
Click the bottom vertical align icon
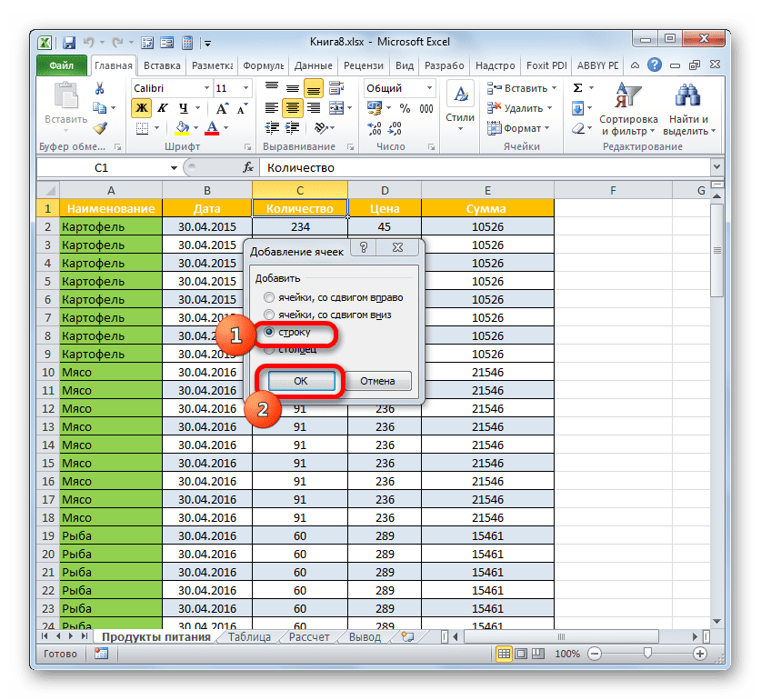(314, 89)
